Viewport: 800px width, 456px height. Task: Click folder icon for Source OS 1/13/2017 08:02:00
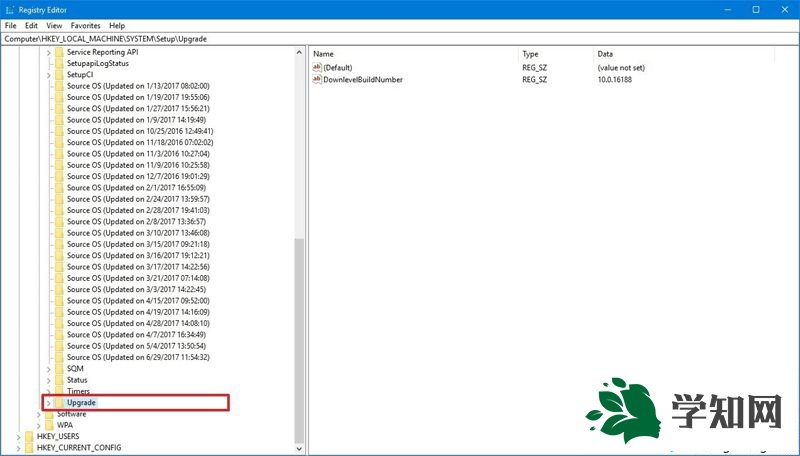click(x=59, y=86)
